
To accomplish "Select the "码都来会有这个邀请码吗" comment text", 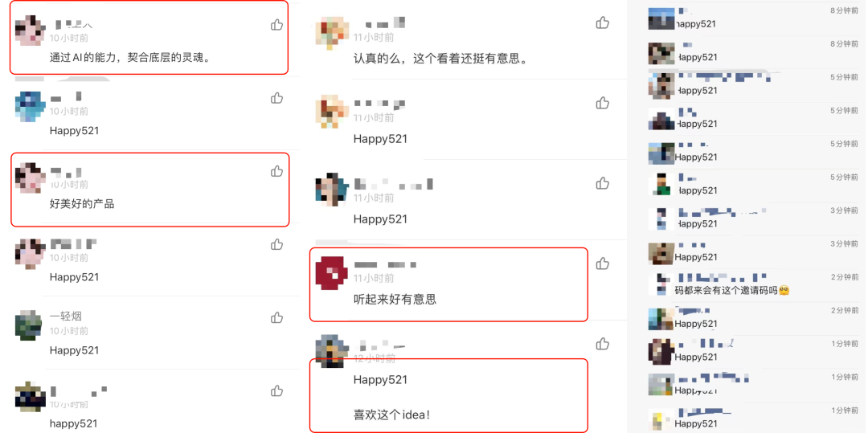I will pos(725,290).
